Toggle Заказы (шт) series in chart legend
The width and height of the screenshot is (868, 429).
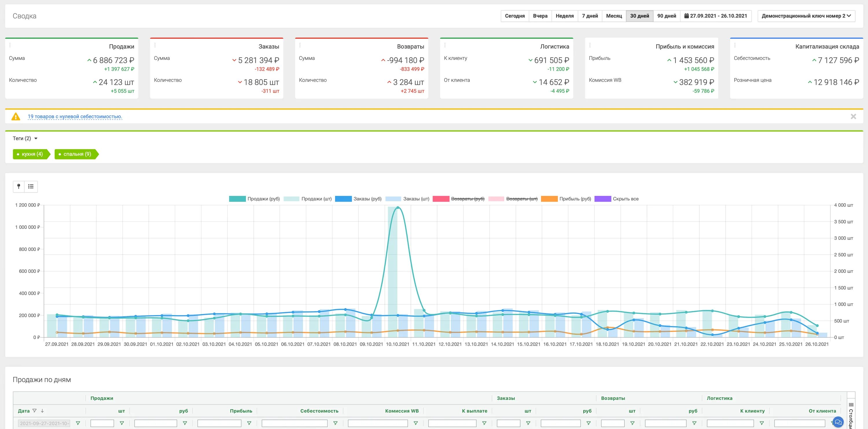407,199
